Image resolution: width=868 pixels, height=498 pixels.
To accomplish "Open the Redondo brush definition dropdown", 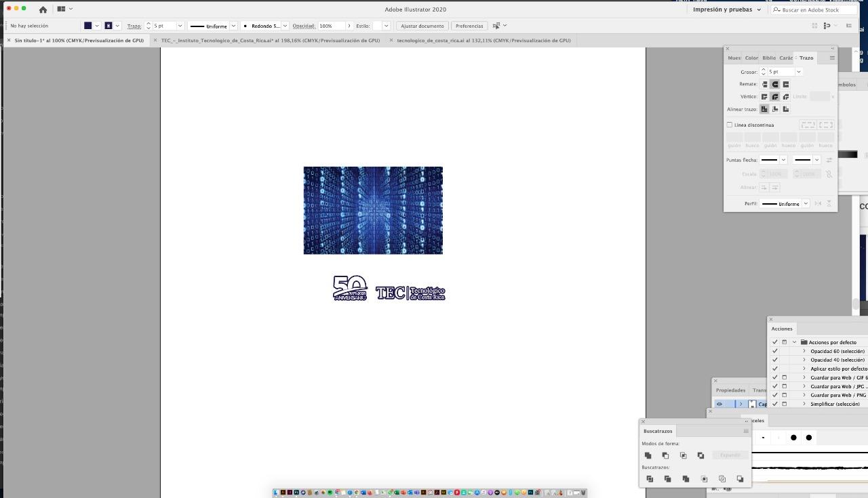I will pyautogui.click(x=285, y=26).
